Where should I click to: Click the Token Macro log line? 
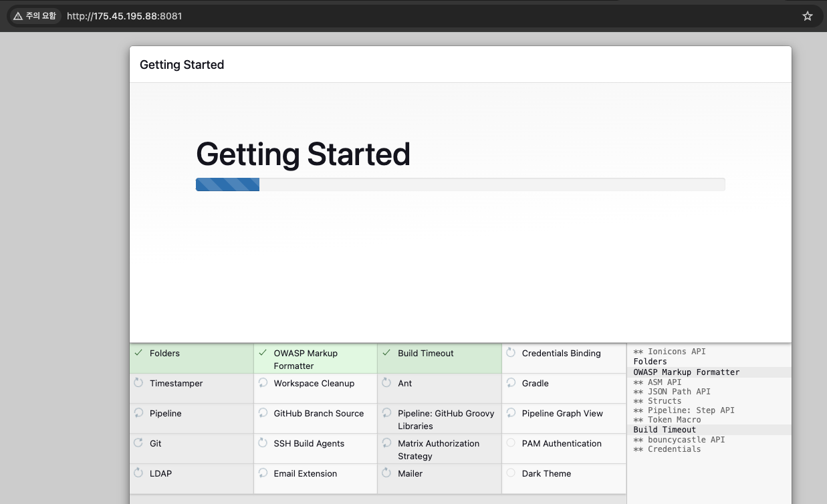coord(667,420)
